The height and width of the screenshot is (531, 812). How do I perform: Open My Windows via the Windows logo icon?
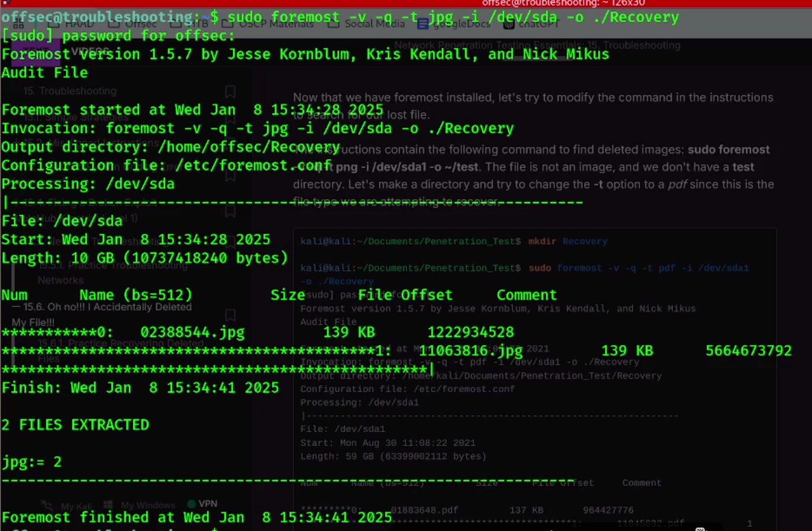108,504
